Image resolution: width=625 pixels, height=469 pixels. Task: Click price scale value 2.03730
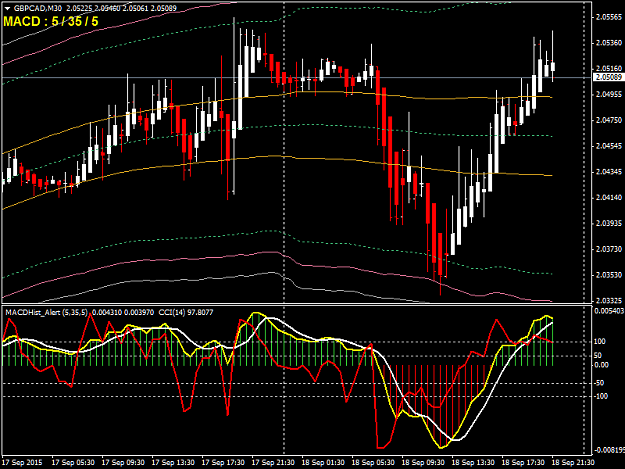tap(608, 249)
